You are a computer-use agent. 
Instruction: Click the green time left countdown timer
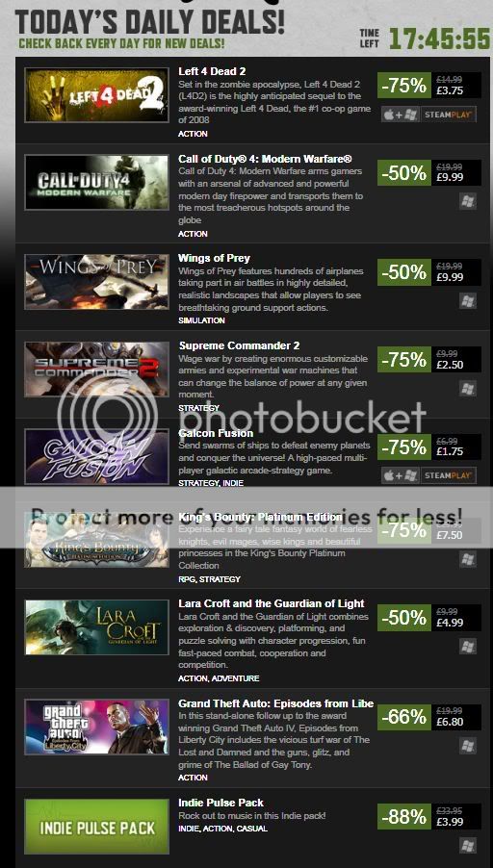pos(440,38)
